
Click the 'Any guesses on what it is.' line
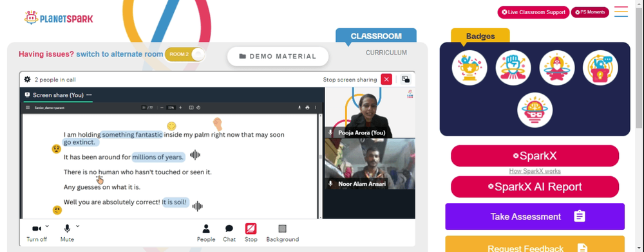tap(102, 187)
